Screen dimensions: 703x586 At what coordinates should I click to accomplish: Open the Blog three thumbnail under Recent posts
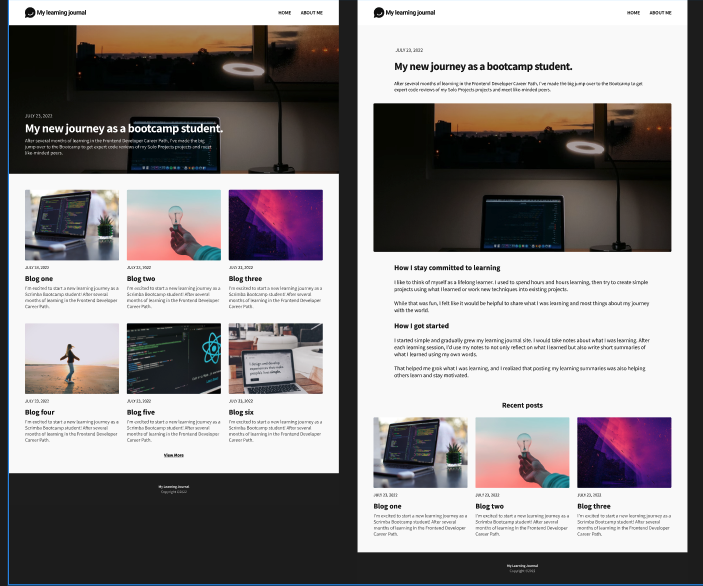coord(624,453)
